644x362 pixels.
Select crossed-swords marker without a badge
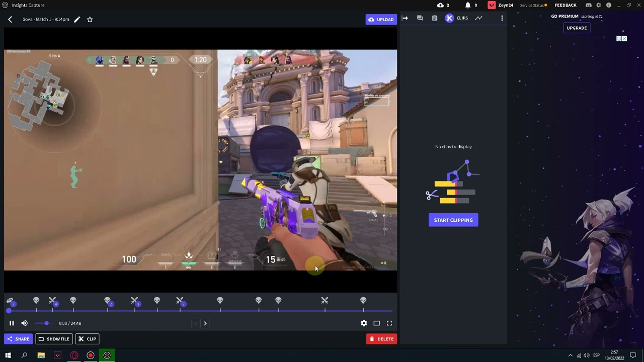(325, 300)
